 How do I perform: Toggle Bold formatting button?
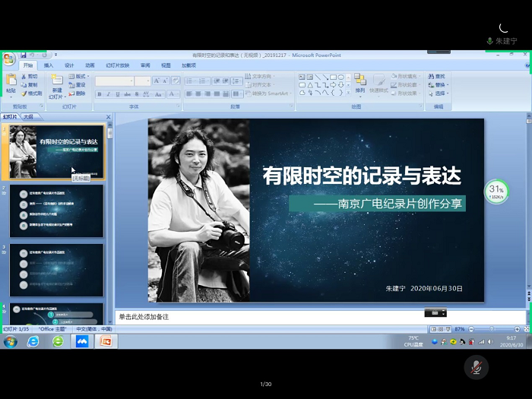pyautogui.click(x=100, y=94)
